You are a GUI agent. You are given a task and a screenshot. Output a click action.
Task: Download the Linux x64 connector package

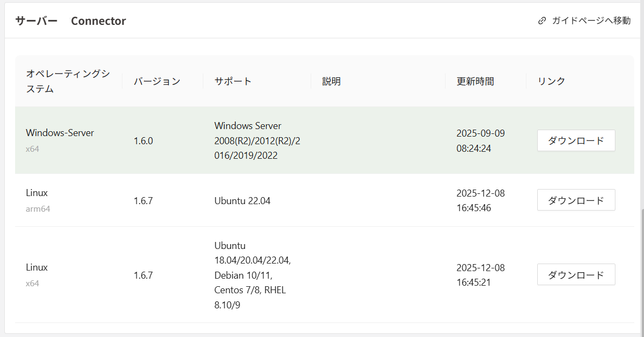tap(576, 274)
